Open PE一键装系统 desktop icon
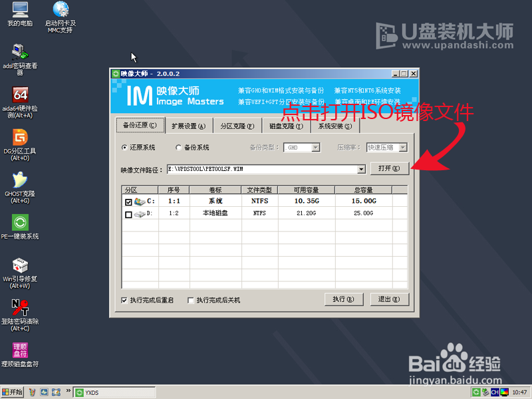Viewport: 532px width, 399px height. [x=20, y=227]
